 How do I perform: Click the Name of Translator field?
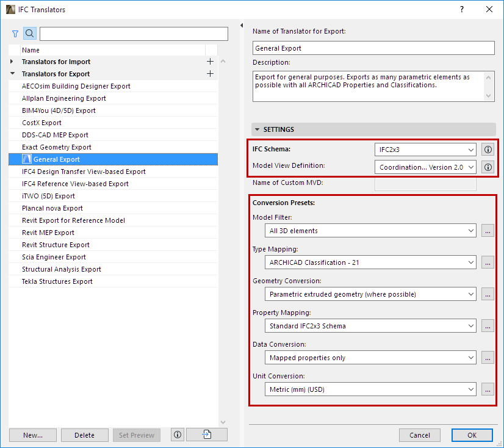(x=373, y=48)
